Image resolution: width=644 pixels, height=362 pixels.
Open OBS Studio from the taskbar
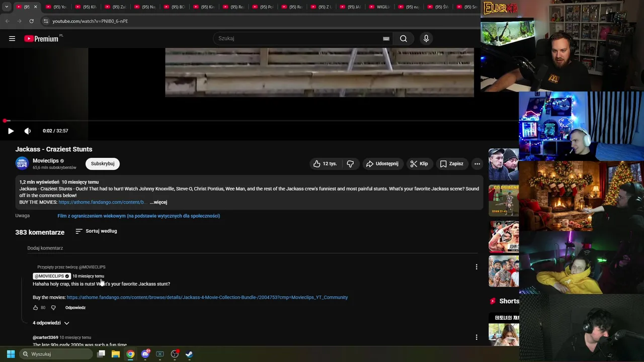(x=175, y=354)
